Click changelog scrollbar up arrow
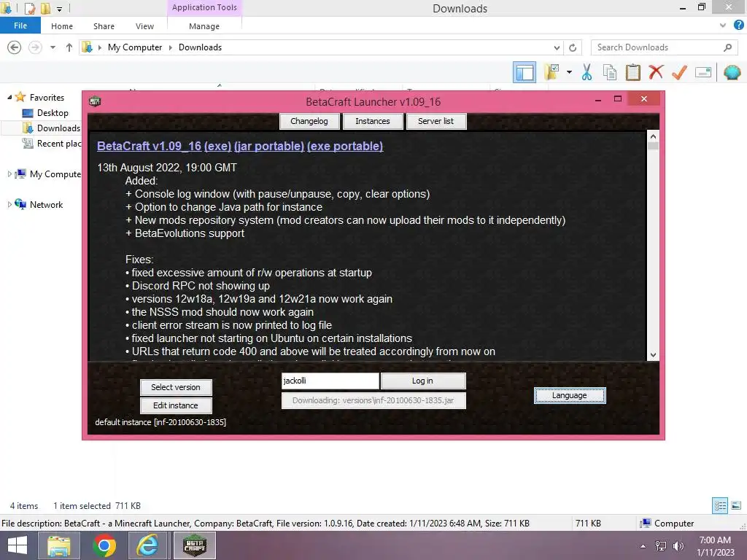The width and height of the screenshot is (747, 560). (x=653, y=136)
